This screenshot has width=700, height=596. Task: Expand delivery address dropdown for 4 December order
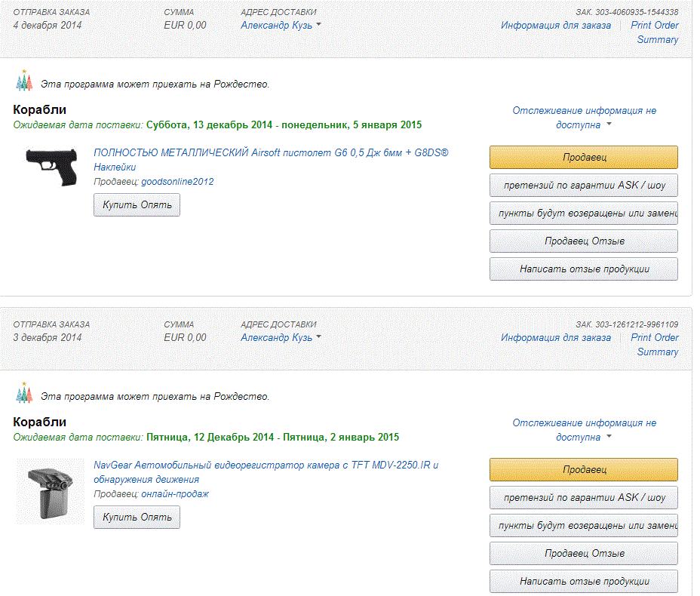(x=318, y=25)
